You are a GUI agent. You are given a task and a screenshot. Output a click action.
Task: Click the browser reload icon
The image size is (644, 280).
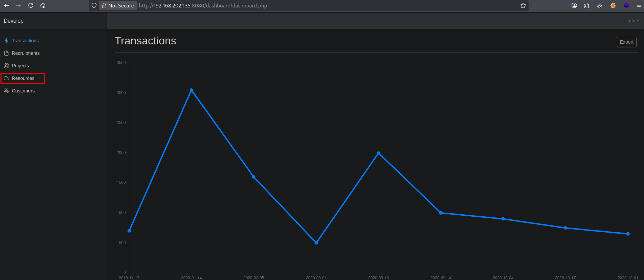pos(31,5)
